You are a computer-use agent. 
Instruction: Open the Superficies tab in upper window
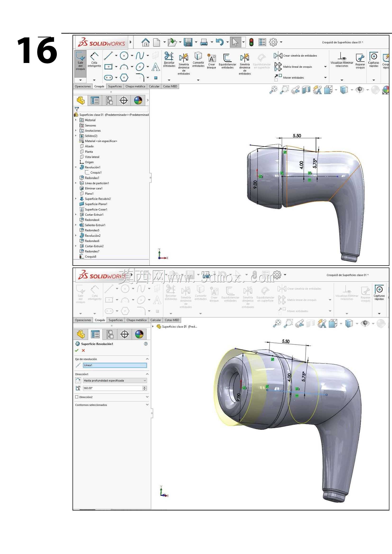click(115, 86)
